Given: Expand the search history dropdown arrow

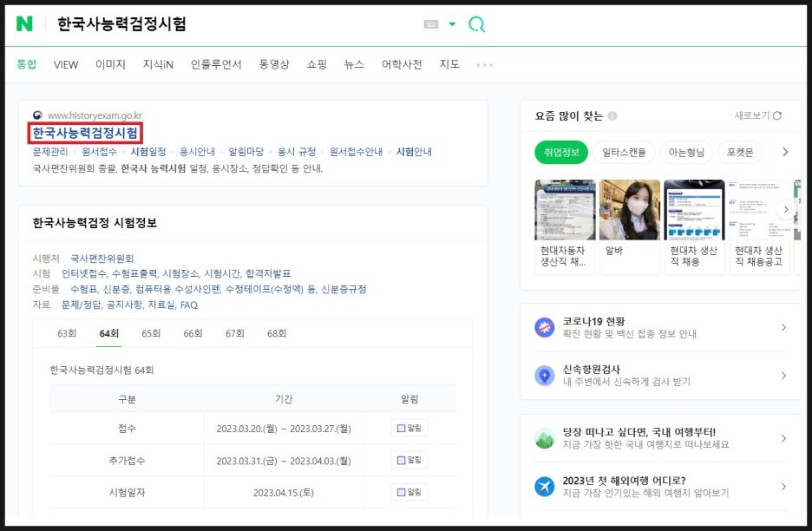Looking at the screenshot, I should (x=452, y=23).
